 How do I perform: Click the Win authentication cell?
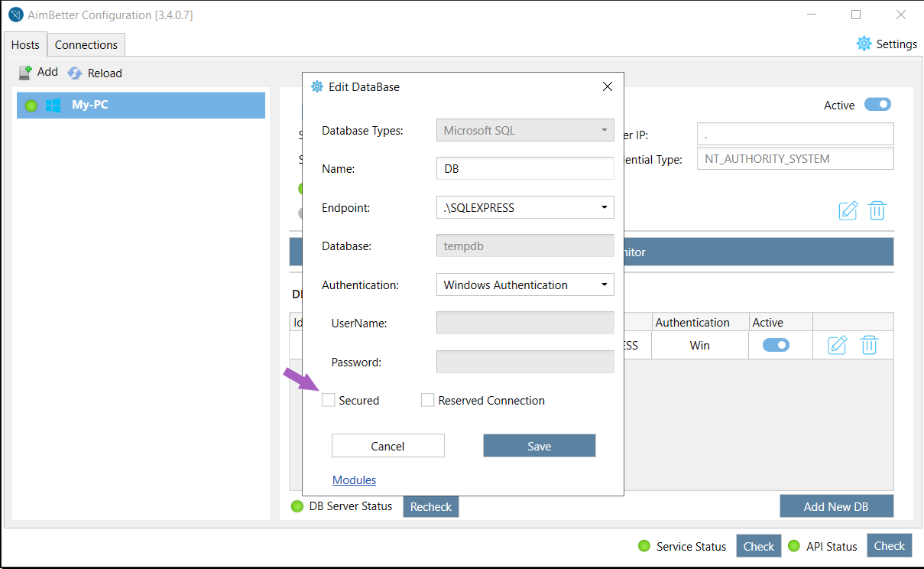tap(700, 345)
